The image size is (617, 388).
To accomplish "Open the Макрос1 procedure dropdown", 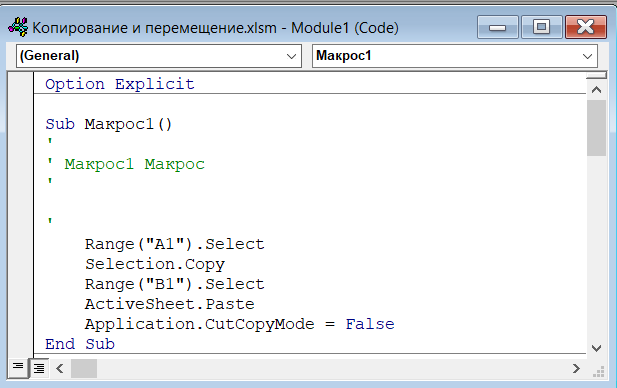I will tap(454, 56).
